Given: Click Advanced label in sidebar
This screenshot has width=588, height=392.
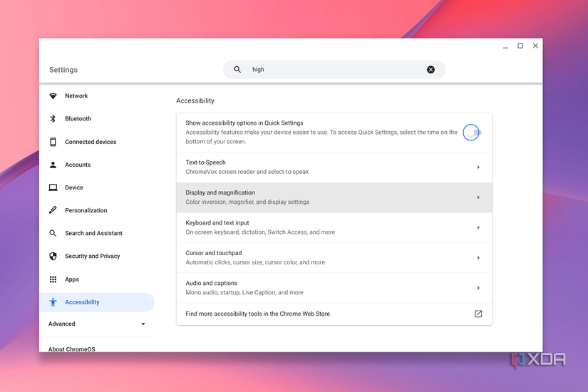Looking at the screenshot, I should [x=61, y=324].
